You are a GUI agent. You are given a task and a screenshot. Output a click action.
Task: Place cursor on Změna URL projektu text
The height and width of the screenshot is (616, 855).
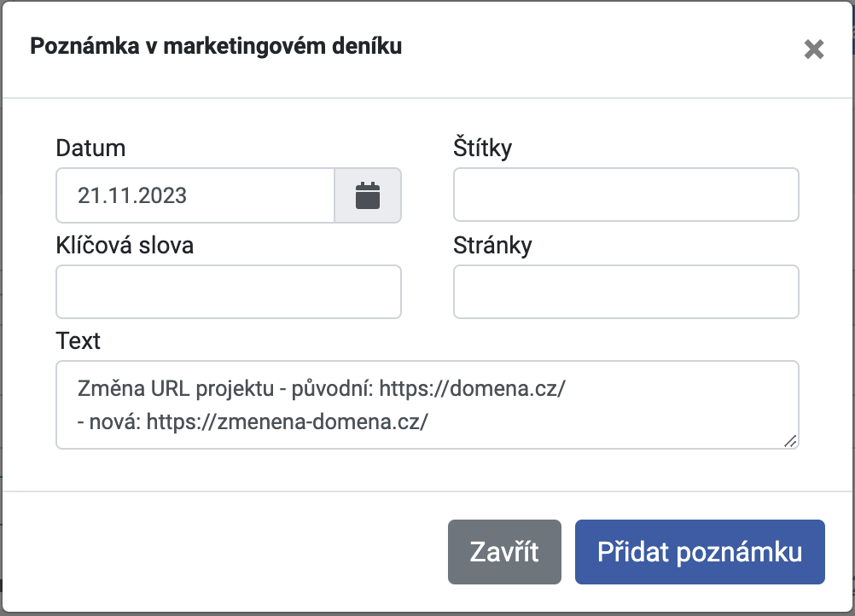click(176, 389)
